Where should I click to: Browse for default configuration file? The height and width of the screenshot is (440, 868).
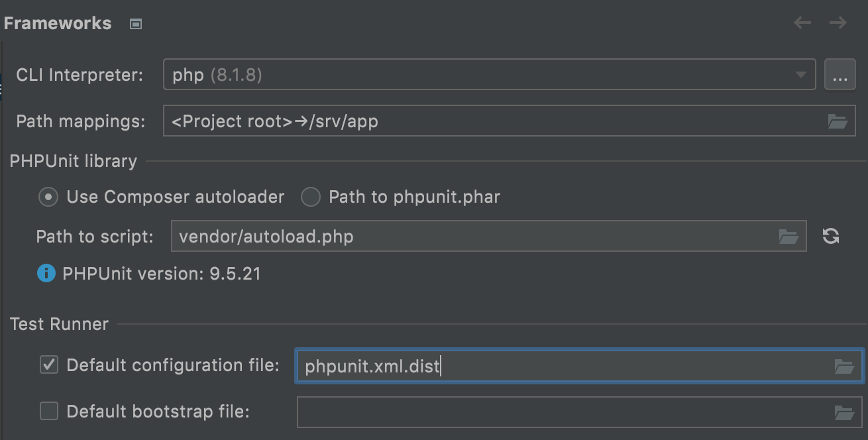coord(844,366)
